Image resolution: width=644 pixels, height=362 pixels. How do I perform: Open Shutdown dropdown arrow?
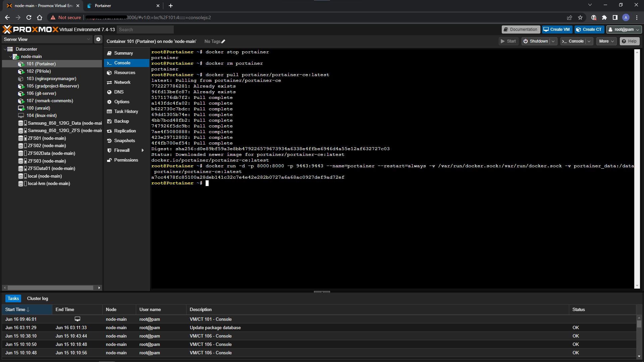click(x=553, y=41)
